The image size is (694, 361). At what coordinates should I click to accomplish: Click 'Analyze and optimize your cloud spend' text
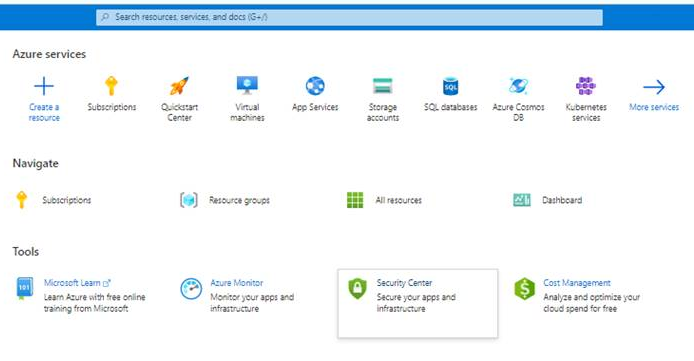[591, 303]
